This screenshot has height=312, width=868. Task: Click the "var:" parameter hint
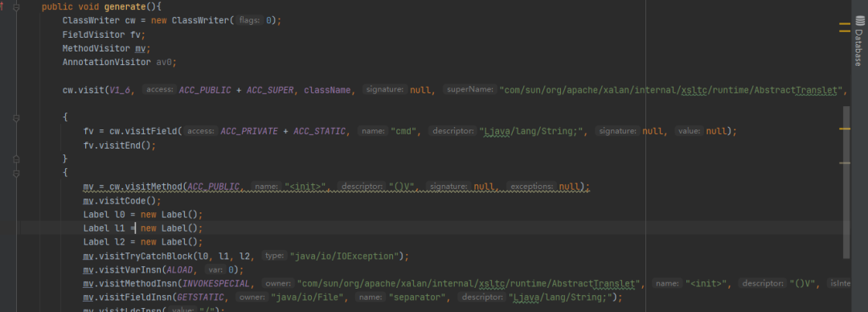click(x=215, y=270)
